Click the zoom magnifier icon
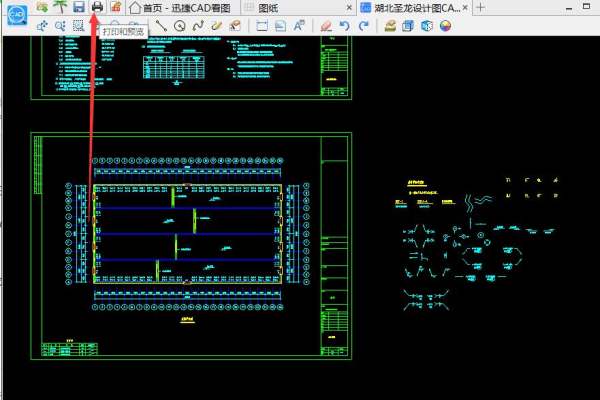 pyautogui.click(x=60, y=26)
